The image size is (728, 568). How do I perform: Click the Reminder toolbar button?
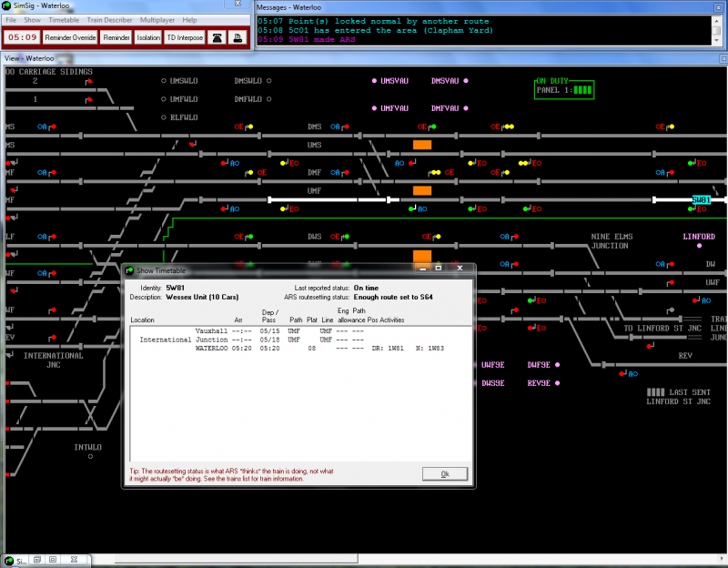(116, 37)
